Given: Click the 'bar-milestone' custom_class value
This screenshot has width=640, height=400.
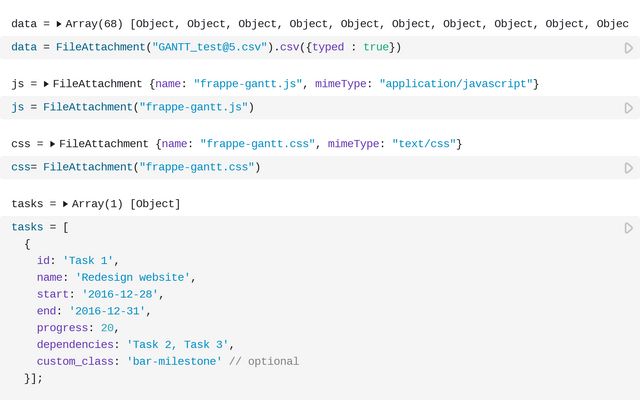Looking at the screenshot, I should tap(174, 361).
